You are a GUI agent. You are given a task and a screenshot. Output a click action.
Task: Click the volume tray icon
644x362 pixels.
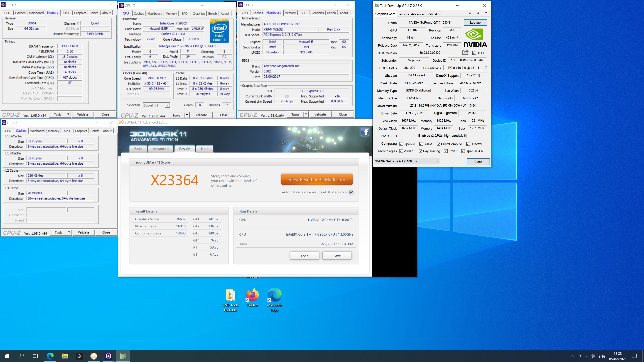pos(593,356)
